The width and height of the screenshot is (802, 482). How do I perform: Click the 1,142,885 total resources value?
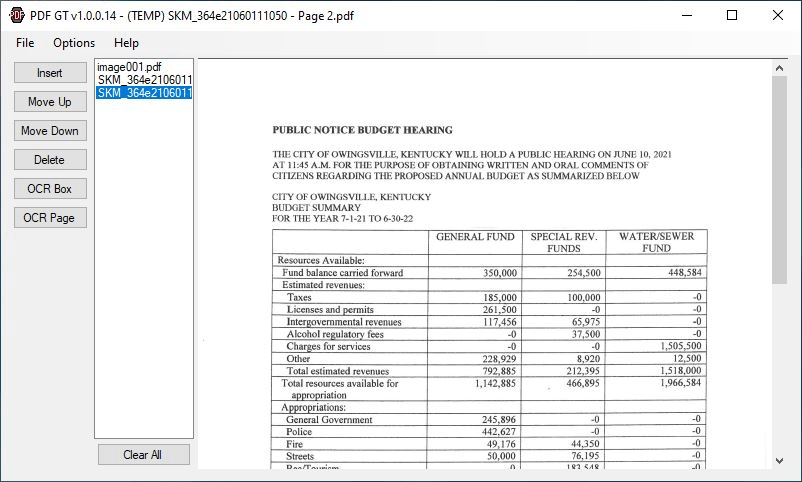pyautogui.click(x=495, y=383)
